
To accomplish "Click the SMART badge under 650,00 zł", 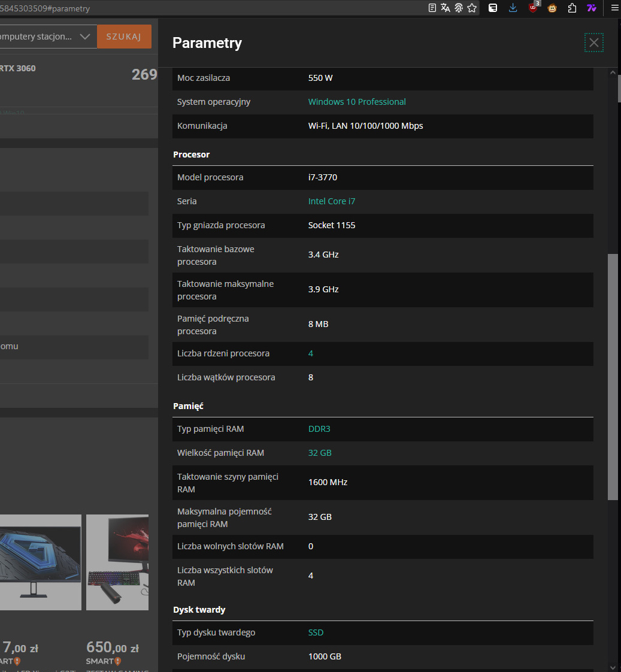I will (103, 661).
